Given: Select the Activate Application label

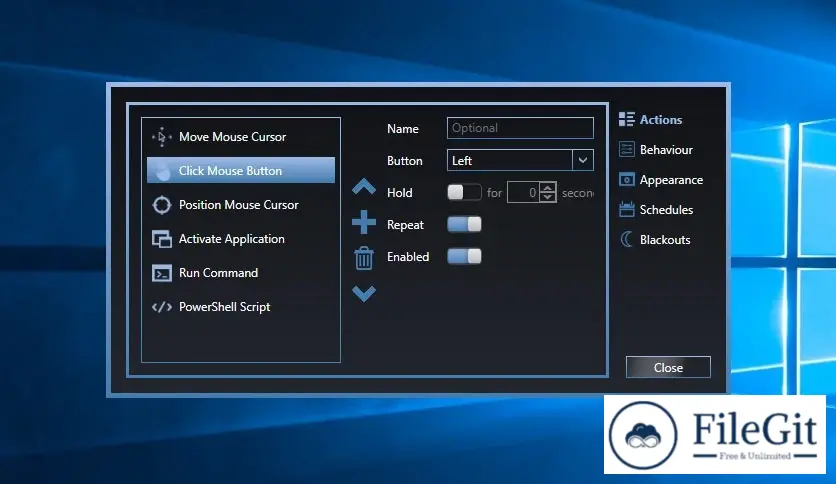Looking at the screenshot, I should coord(231,239).
